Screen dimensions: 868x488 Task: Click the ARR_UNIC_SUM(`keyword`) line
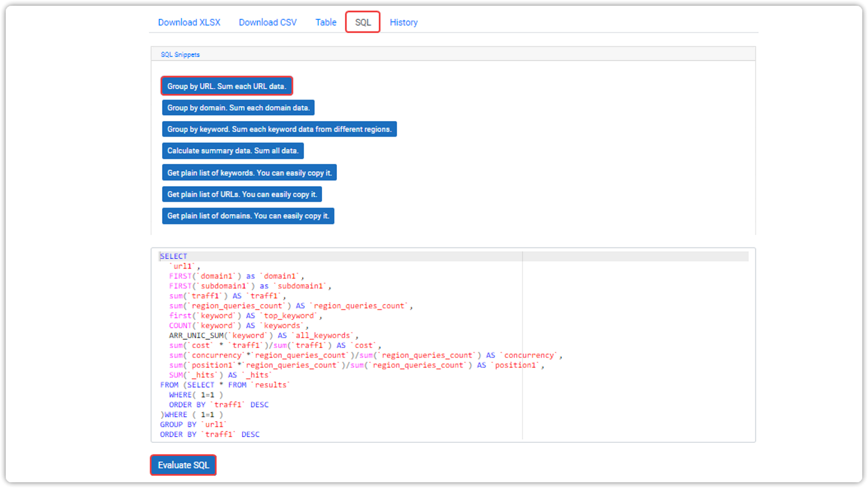(x=264, y=335)
